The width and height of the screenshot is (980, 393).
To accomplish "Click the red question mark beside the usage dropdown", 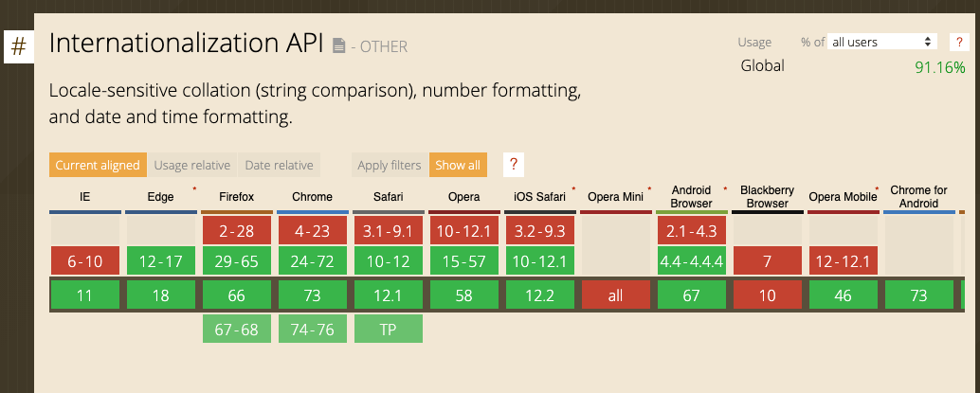I will tap(958, 43).
